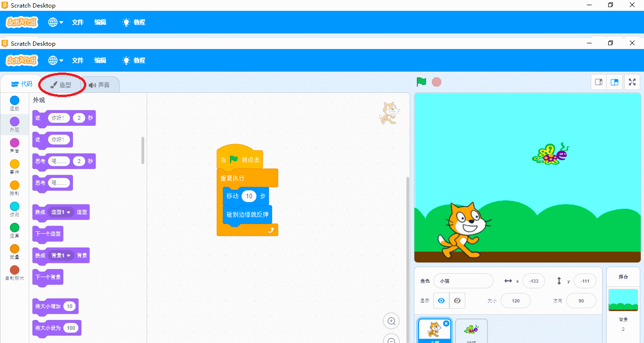
Task: Open language globe dropdown in back window
Action: (x=56, y=22)
